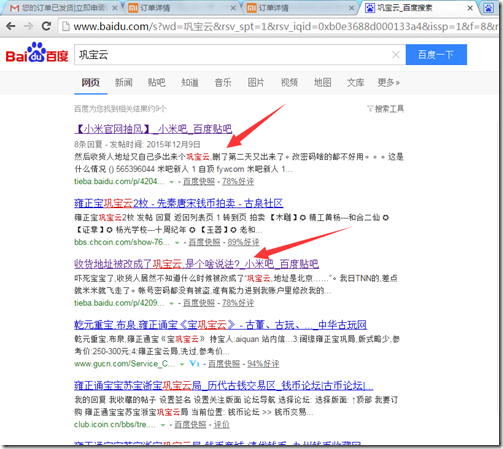Select the 网页 search category
This screenshot has width=503, height=449.
coord(91,82)
